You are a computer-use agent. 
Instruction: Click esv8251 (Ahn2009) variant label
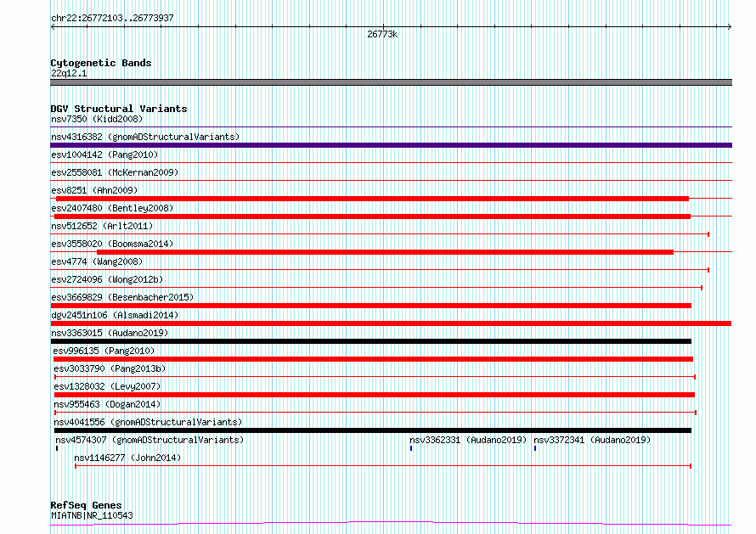(94, 190)
